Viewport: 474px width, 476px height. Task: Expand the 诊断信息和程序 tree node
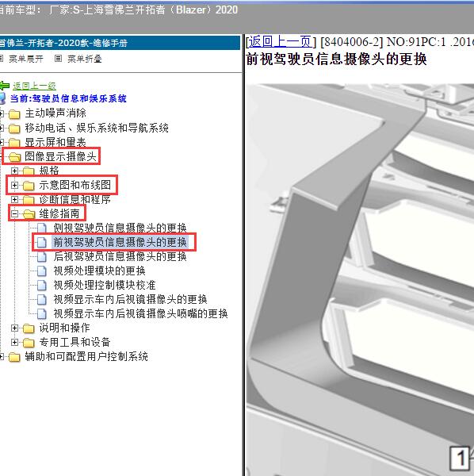14,199
